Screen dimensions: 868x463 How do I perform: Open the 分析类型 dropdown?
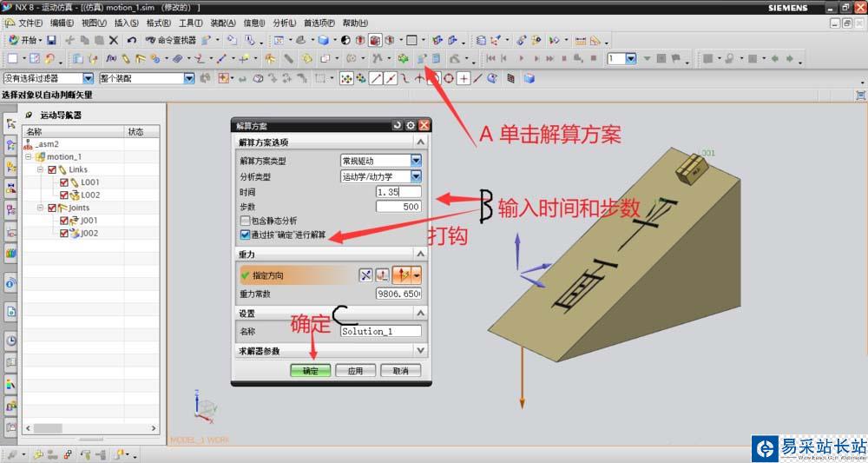416,176
